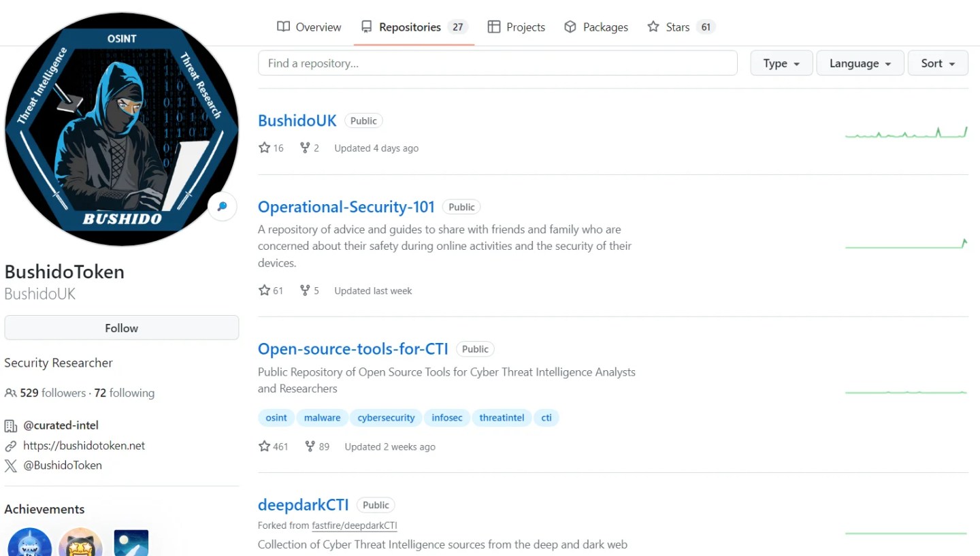
Task: Click the status badge on the avatar
Action: 222,206
